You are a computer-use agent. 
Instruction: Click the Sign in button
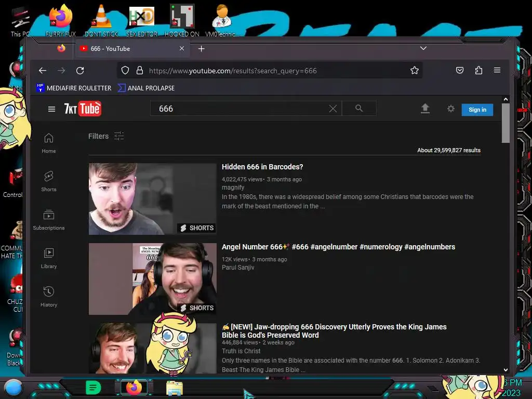477,110
